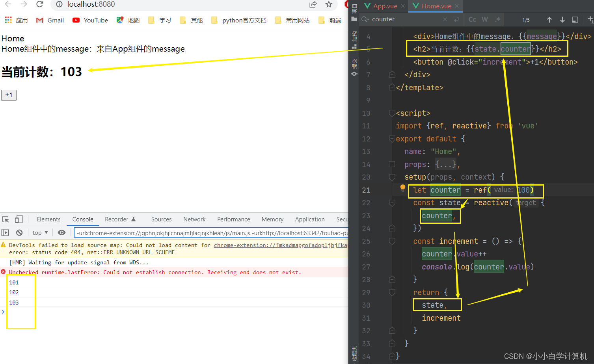Open the Project tool window folder icon
594x364 pixels.
pos(354,19)
